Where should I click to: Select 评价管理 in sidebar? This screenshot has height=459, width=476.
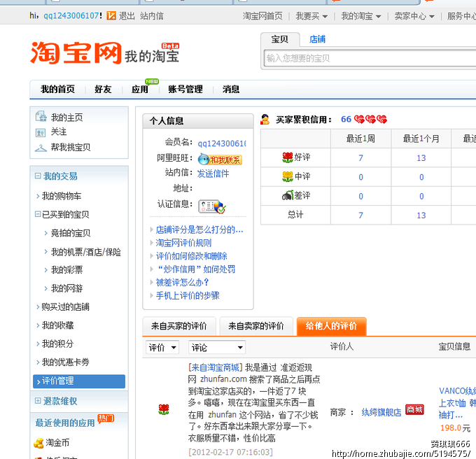click(x=79, y=381)
